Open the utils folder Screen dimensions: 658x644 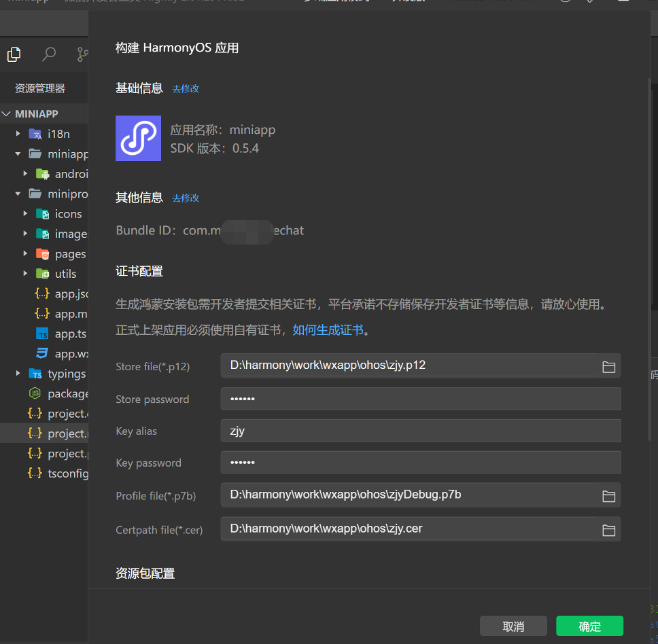pos(65,274)
